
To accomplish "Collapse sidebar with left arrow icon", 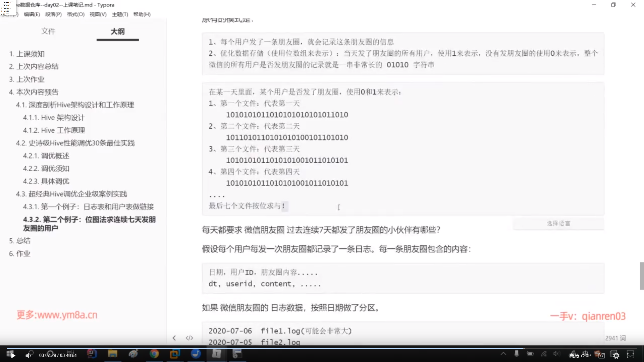I will click(x=174, y=338).
